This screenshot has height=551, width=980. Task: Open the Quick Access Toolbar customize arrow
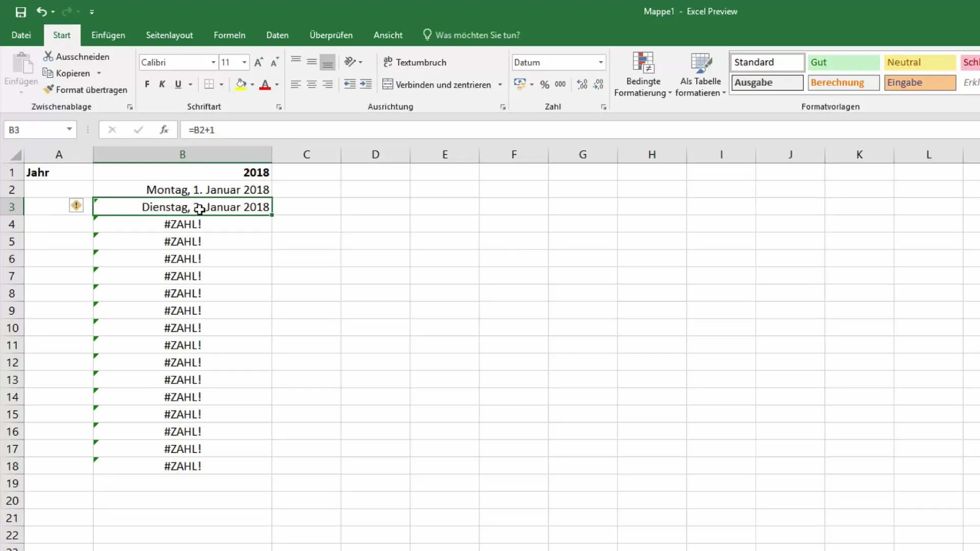point(92,12)
